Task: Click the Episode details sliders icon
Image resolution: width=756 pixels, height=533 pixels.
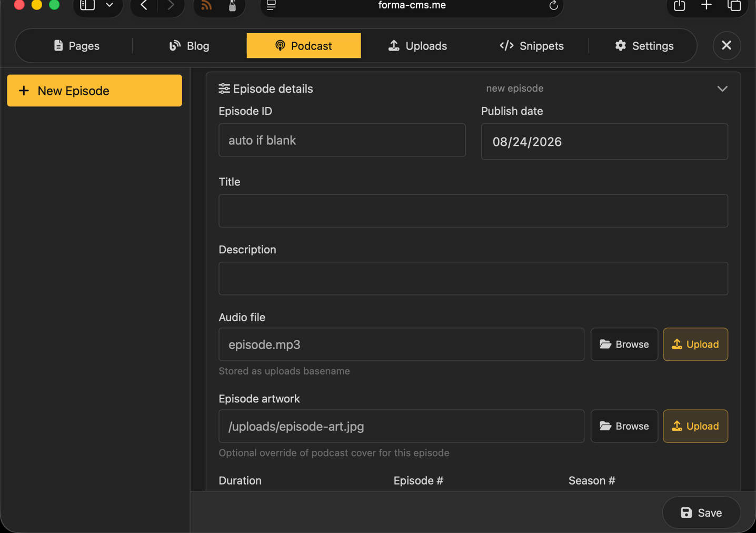Action: click(x=224, y=88)
